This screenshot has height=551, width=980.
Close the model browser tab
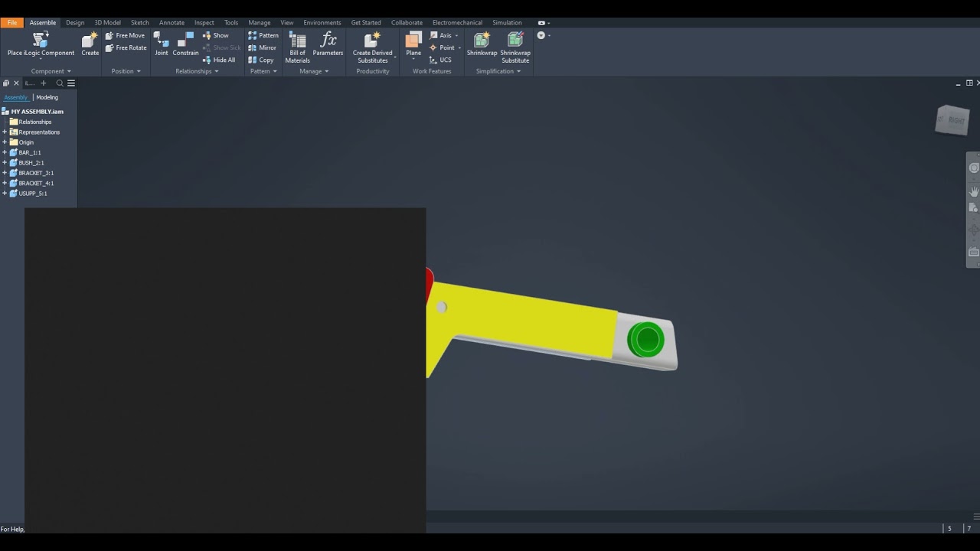pos(16,83)
